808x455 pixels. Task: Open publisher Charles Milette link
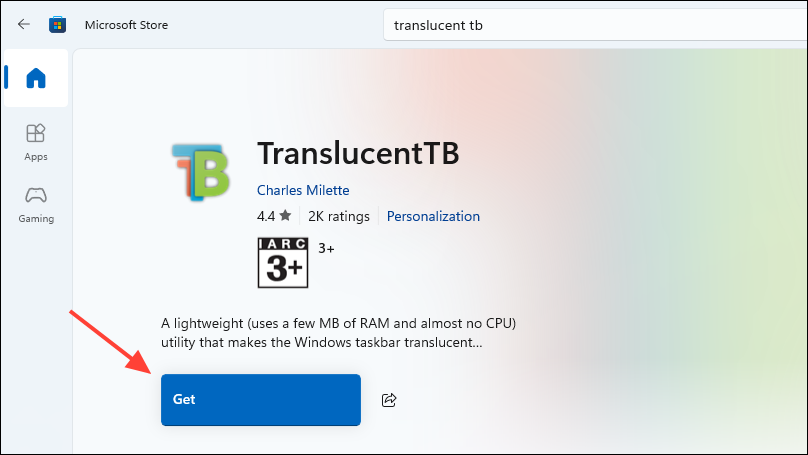click(x=303, y=190)
